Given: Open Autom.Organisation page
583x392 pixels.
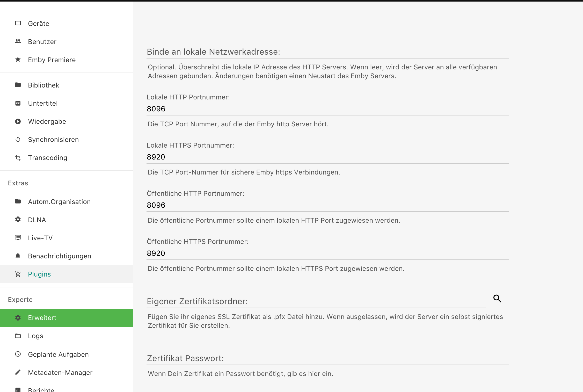Looking at the screenshot, I should [67, 202].
